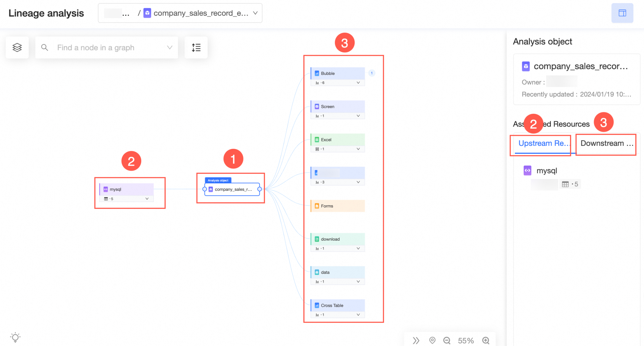644x346 pixels.
Task: Select the company_sales_r analysis object node
Action: pyautogui.click(x=232, y=189)
